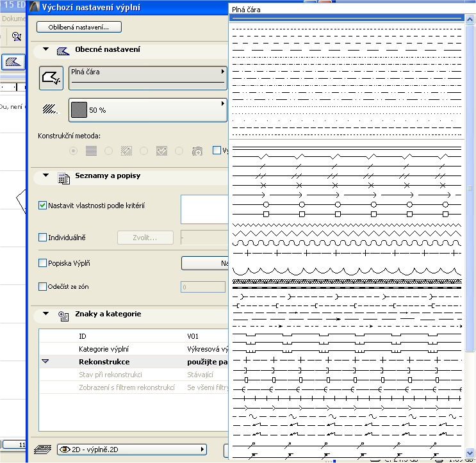Select the fourth construction method radio button
Viewport: 476px width, 463px height.
(x=179, y=150)
